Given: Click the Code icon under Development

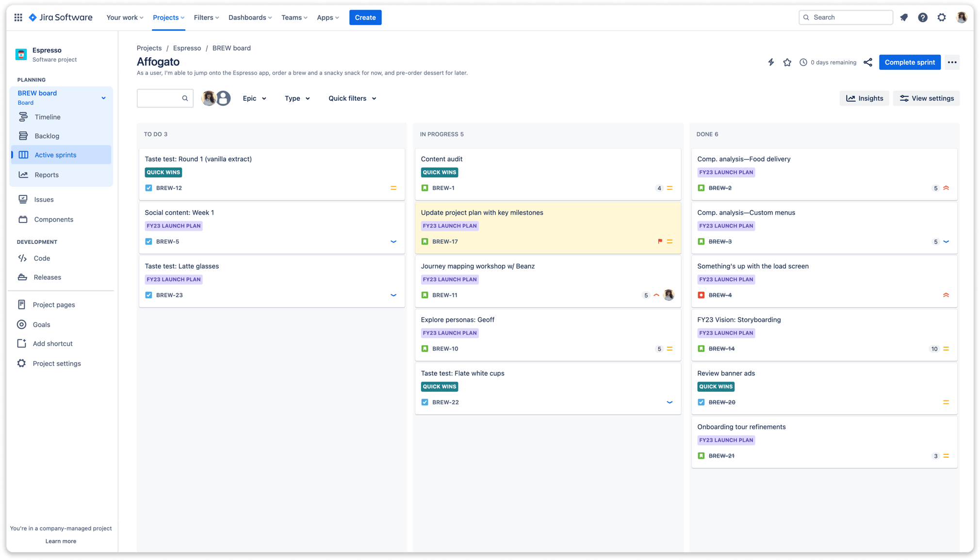Looking at the screenshot, I should 22,258.
